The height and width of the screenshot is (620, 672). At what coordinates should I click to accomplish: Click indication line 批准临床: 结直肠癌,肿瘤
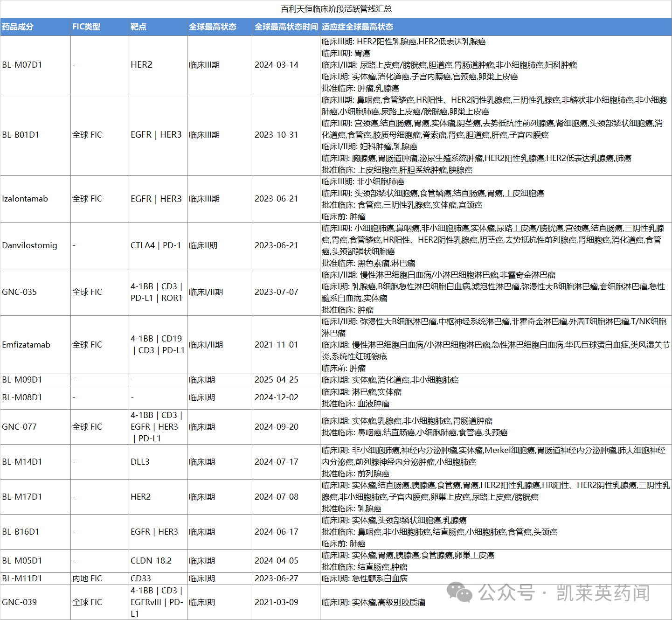(x=365, y=567)
